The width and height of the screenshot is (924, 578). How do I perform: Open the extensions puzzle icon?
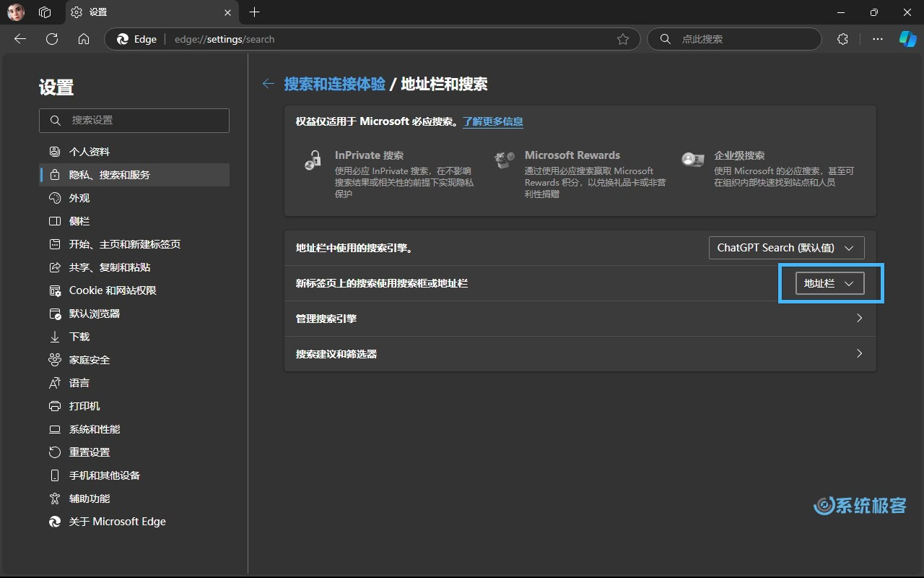point(842,39)
